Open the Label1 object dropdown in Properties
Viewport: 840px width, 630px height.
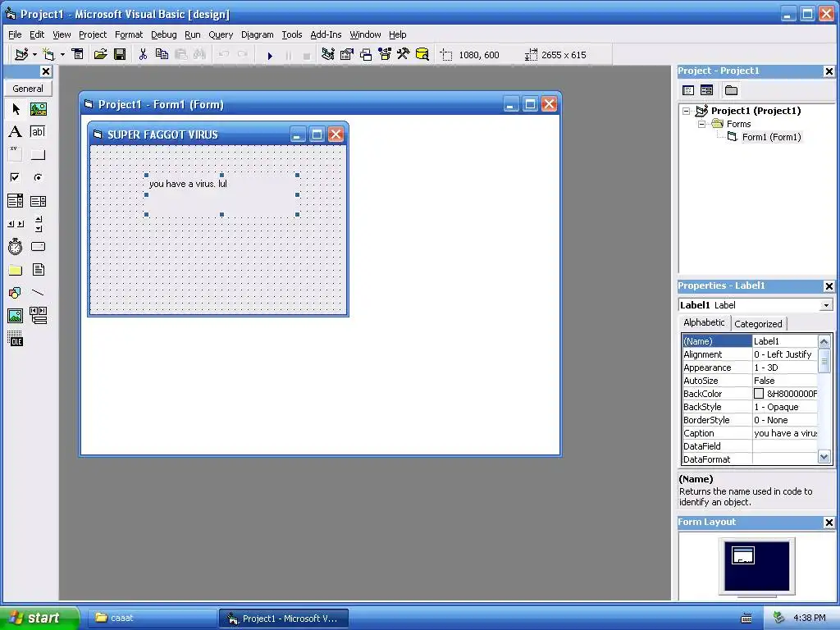tap(827, 305)
